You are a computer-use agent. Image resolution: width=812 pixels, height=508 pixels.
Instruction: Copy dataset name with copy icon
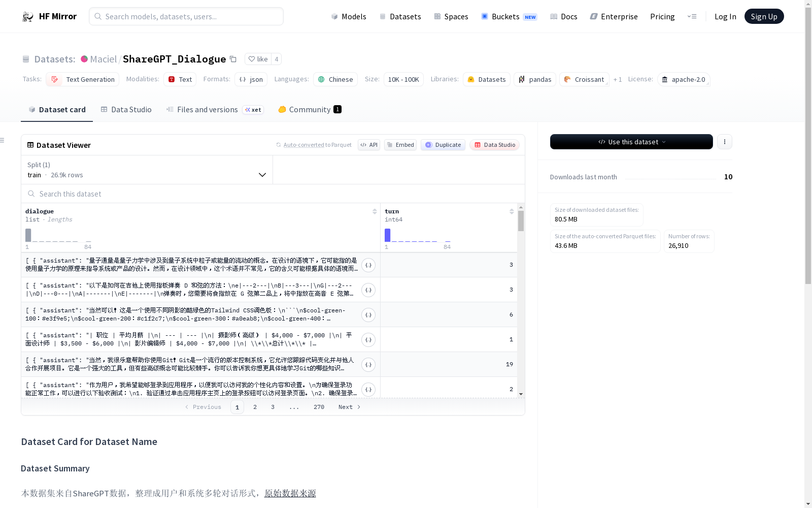[x=233, y=59]
